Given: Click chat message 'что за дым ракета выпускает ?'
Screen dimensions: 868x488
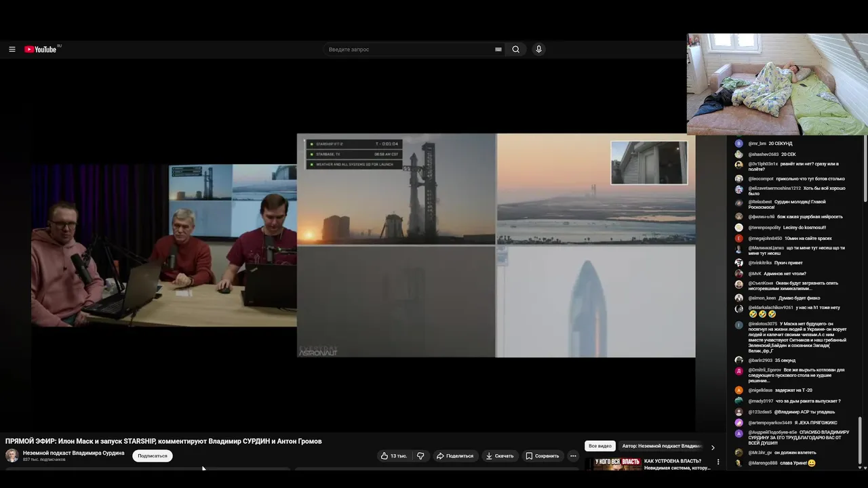Looking at the screenshot, I should (808, 401).
